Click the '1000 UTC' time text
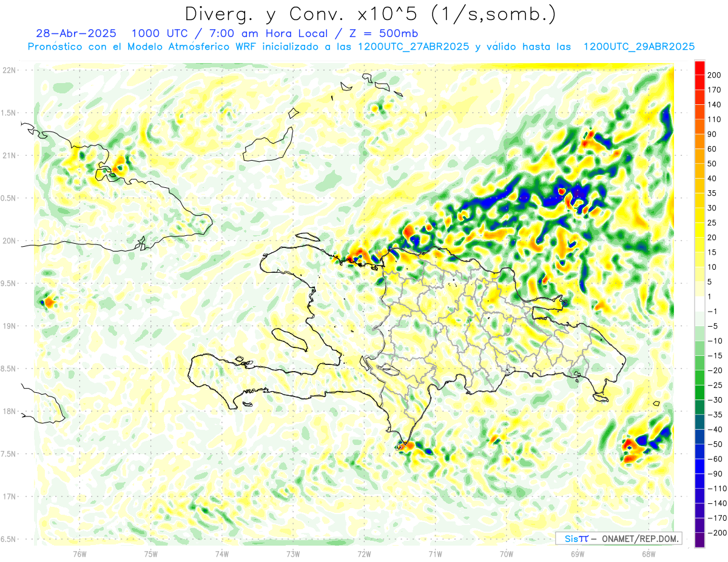The width and height of the screenshot is (728, 562). pos(160,33)
